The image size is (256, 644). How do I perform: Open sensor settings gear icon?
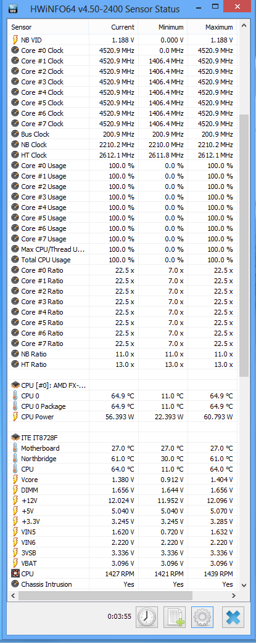click(202, 617)
